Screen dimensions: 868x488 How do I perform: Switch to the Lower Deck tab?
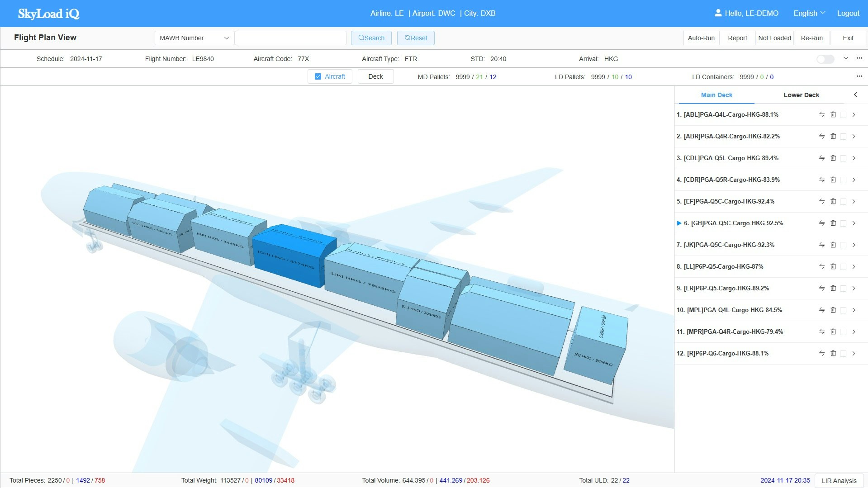point(801,95)
